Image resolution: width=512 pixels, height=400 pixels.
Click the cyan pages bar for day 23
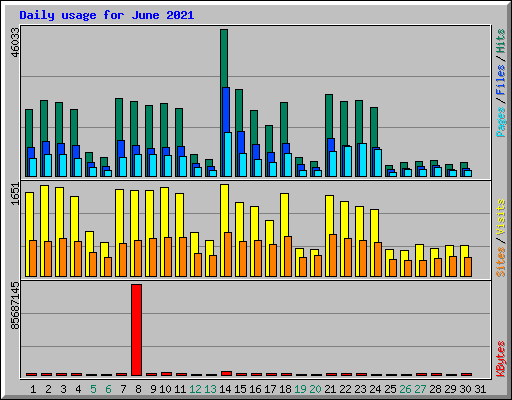point(363,160)
